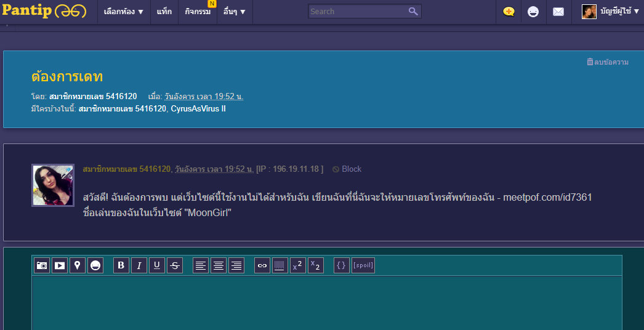
Task: Expand the อื่นๆ dropdown menu
Action: click(235, 12)
